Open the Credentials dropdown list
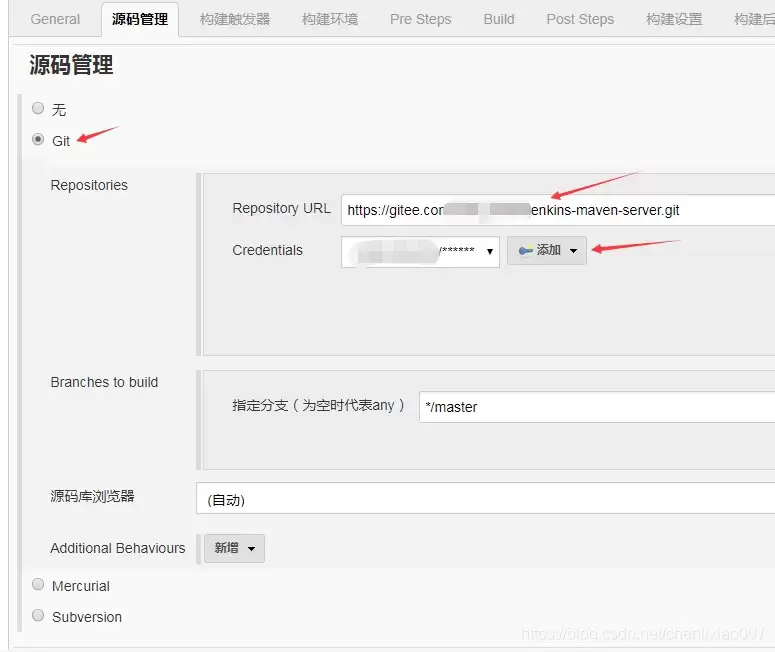 (420, 252)
